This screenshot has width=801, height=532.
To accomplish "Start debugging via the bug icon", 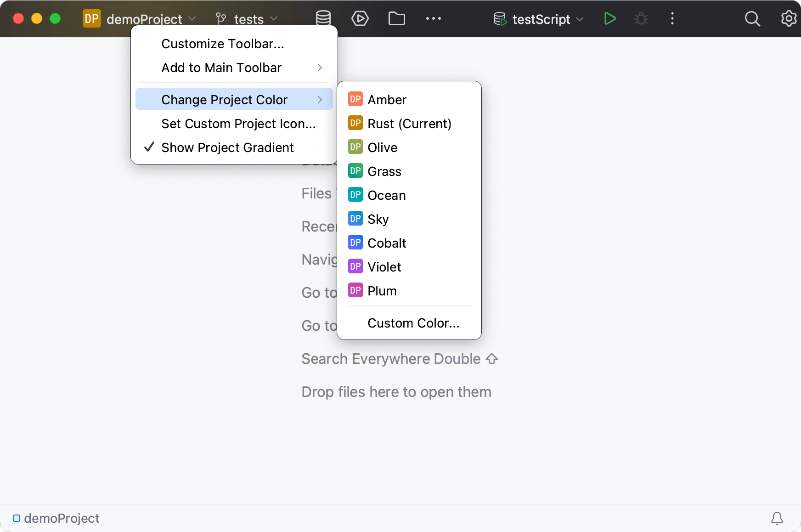I will [x=641, y=18].
